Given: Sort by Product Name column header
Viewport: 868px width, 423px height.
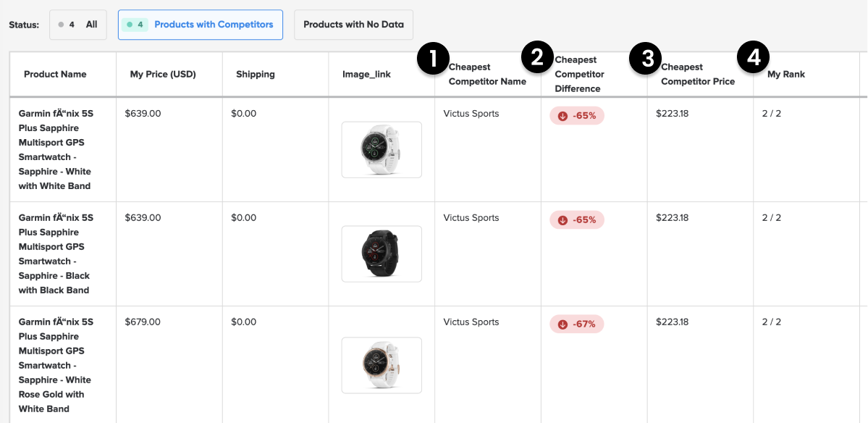Looking at the screenshot, I should point(55,74).
